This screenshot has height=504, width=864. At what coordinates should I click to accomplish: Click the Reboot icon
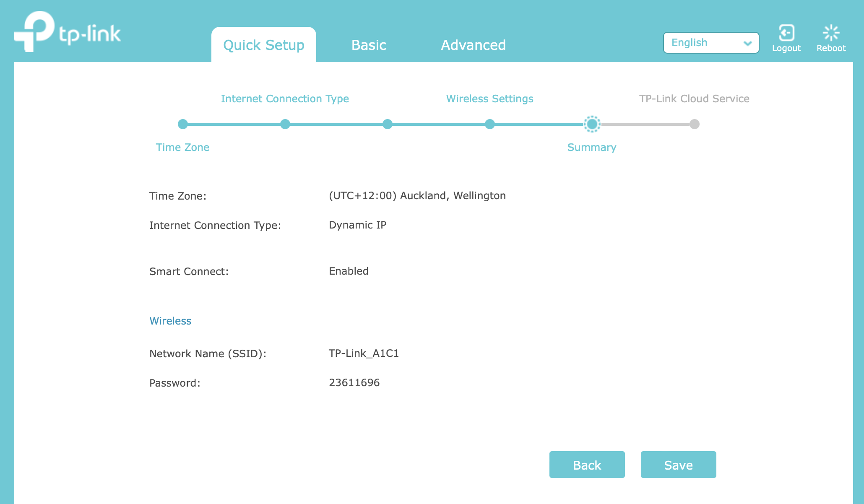point(831,33)
